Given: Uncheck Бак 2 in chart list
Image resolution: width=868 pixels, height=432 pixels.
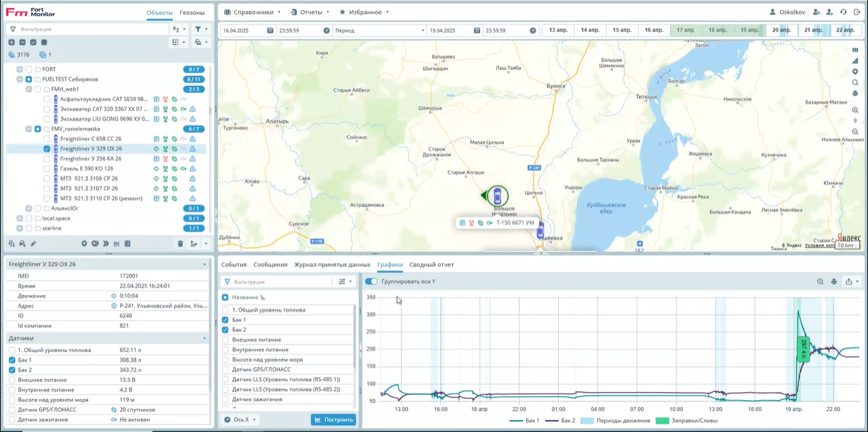Looking at the screenshot, I should (x=225, y=330).
